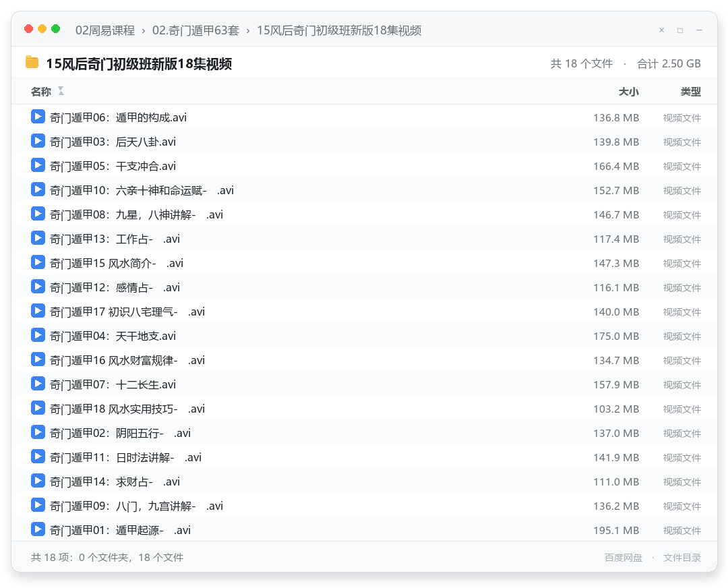Click the yellow window control dot
The height and width of the screenshot is (588, 728).
(x=42, y=29)
